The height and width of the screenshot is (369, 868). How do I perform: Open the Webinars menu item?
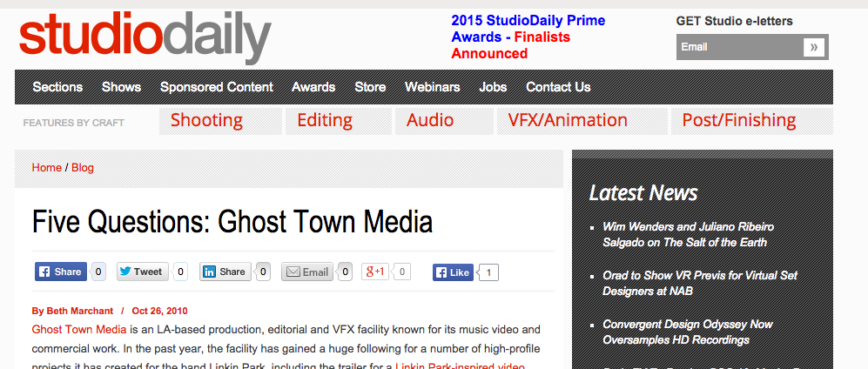click(433, 87)
